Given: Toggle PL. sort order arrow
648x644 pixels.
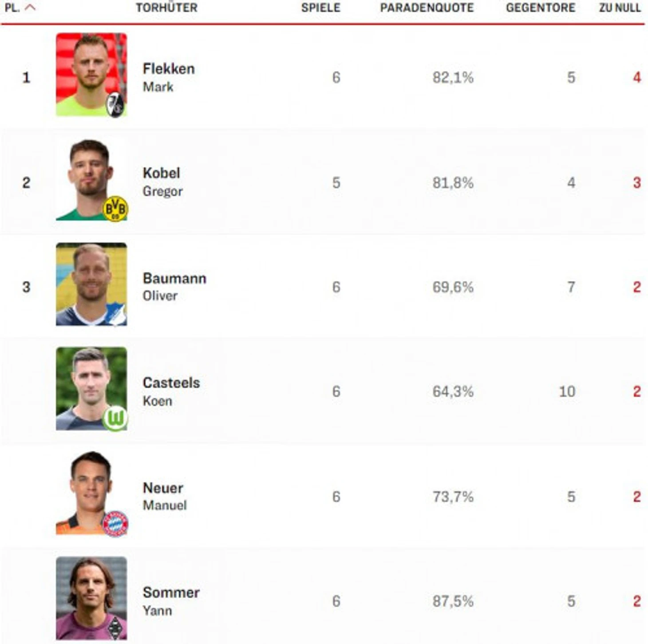Looking at the screenshot, I should click(x=30, y=7).
